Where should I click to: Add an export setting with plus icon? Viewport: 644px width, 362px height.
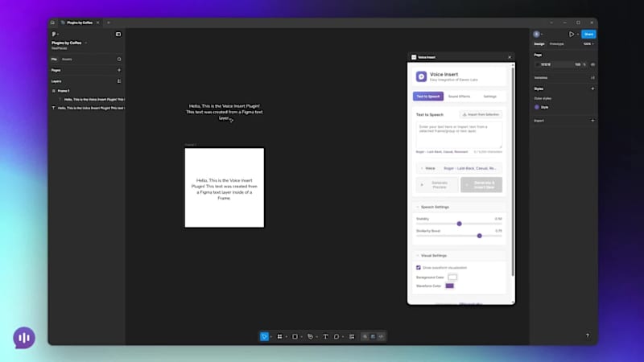point(592,121)
